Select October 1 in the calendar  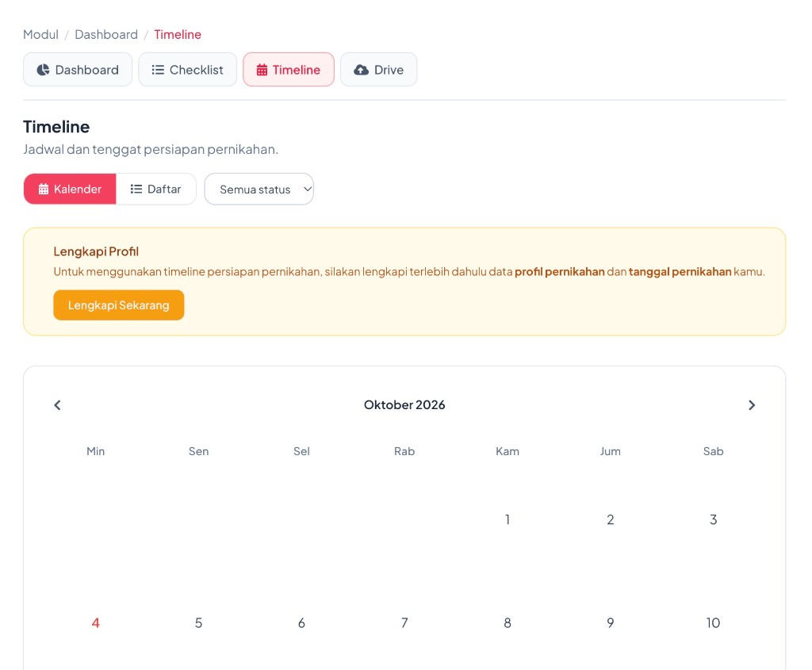(507, 519)
